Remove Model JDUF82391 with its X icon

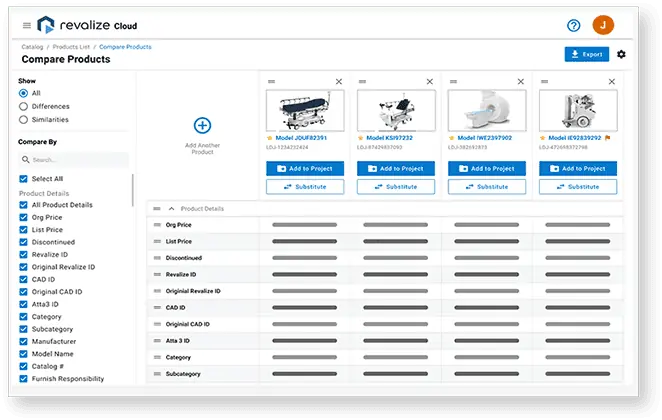point(339,81)
